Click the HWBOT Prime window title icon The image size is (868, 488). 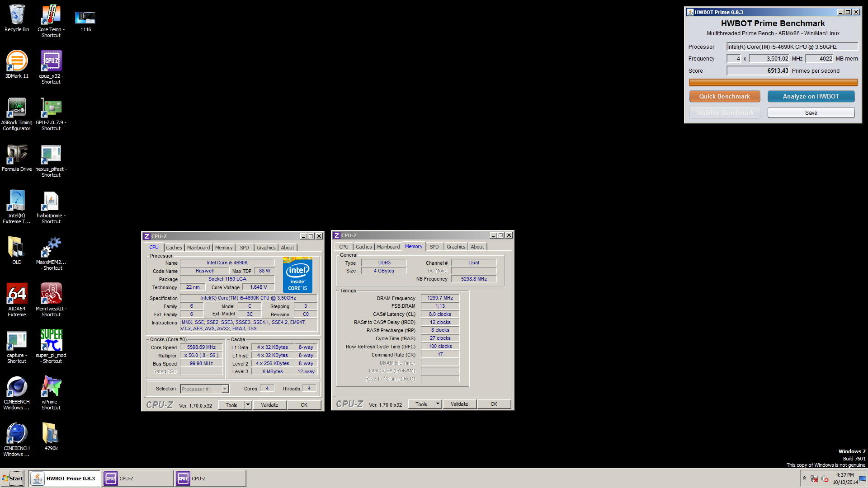(x=690, y=12)
